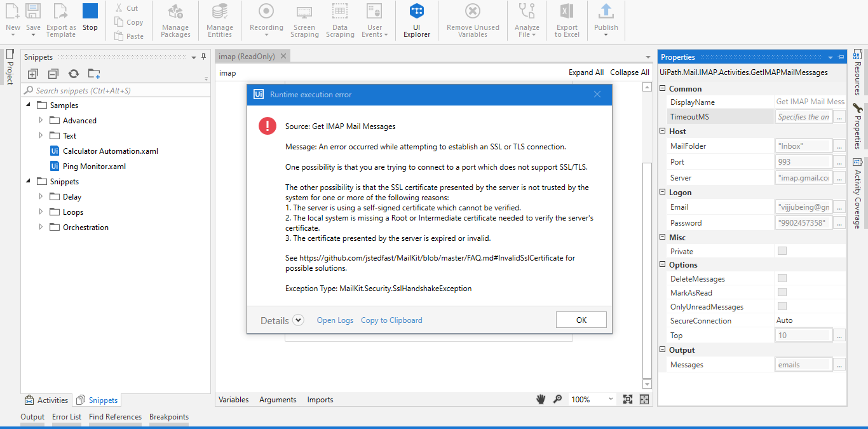Enable OnlyUnreadMessages checkbox
Image resolution: width=868 pixels, height=429 pixels.
click(782, 306)
